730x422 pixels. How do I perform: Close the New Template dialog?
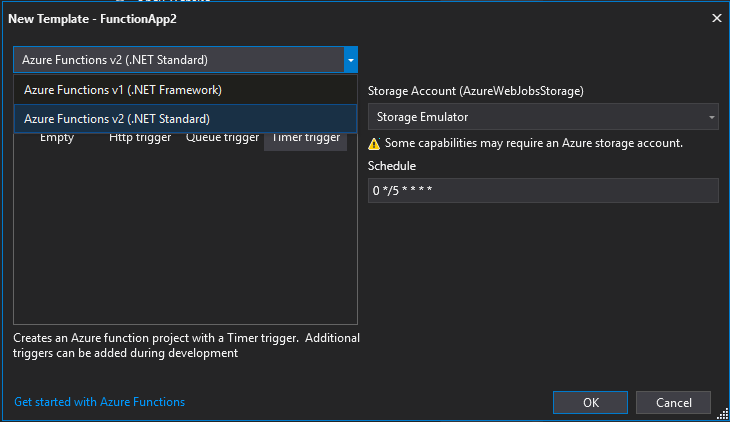(x=716, y=18)
